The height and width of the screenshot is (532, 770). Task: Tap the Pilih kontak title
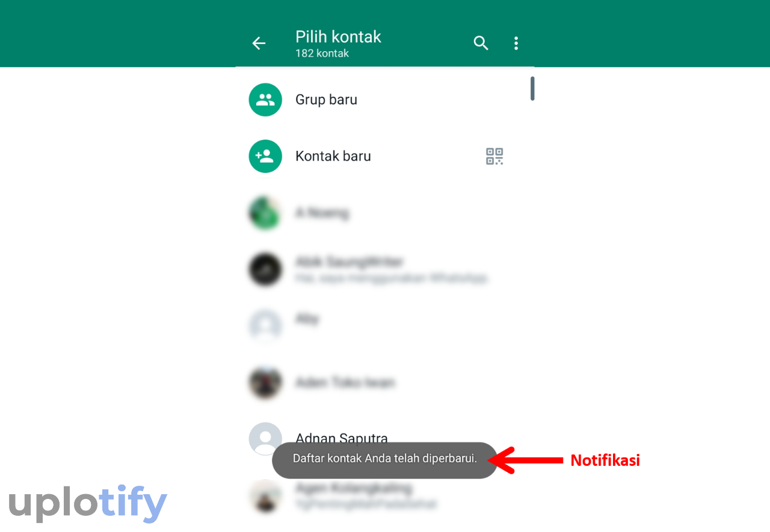pyautogui.click(x=338, y=37)
